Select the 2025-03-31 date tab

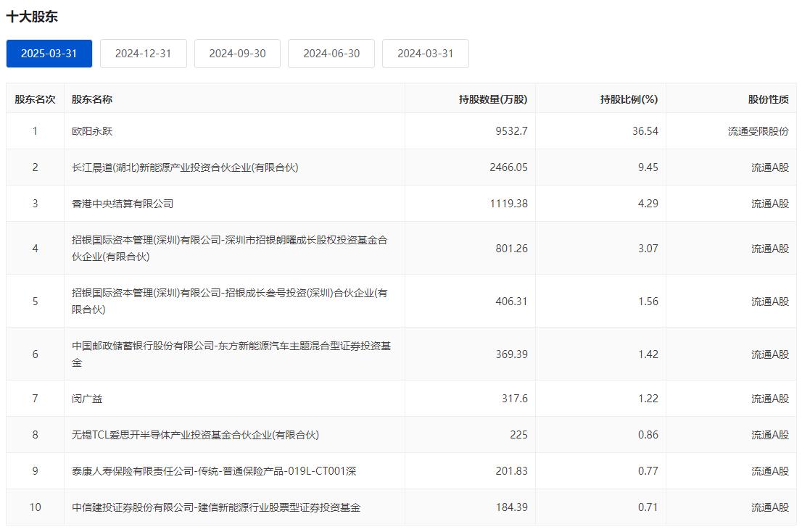(x=49, y=53)
